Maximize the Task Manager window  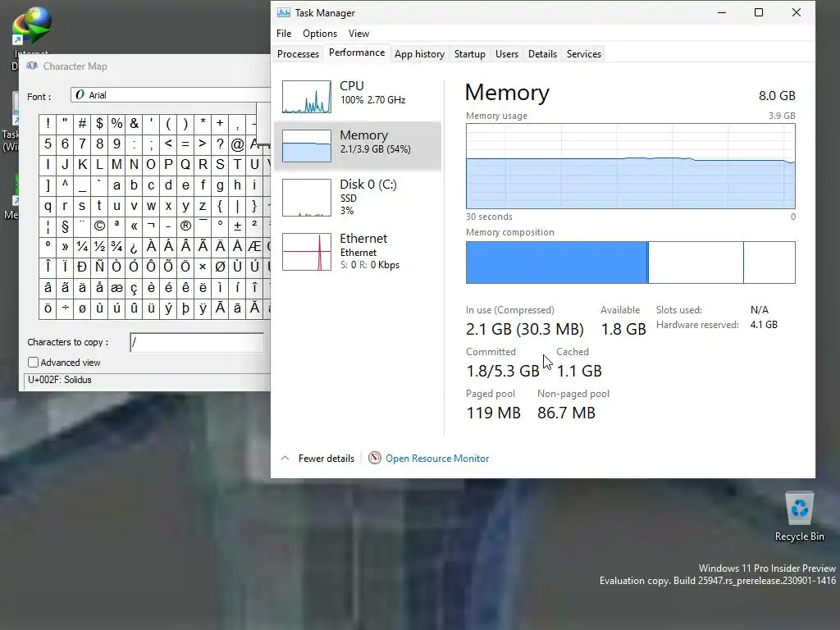[x=759, y=12]
